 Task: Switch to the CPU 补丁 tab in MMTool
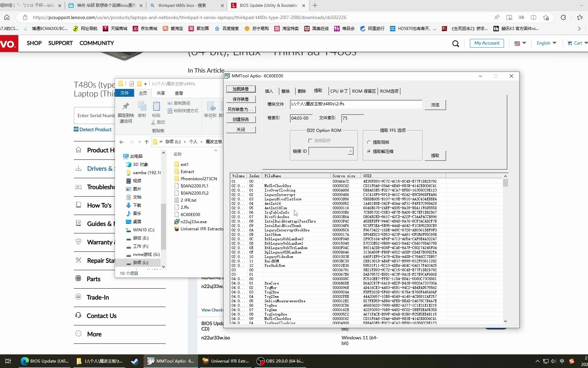pyautogui.click(x=339, y=91)
